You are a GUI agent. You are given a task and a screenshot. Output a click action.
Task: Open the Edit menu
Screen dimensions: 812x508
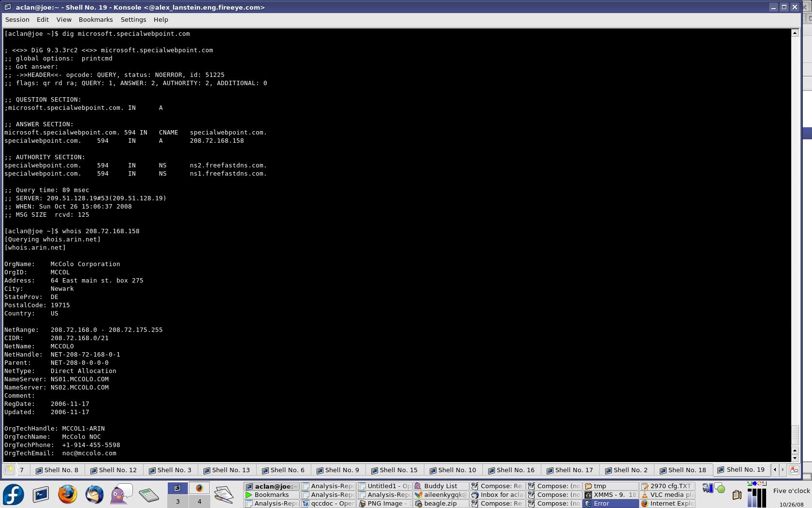pyautogui.click(x=43, y=20)
